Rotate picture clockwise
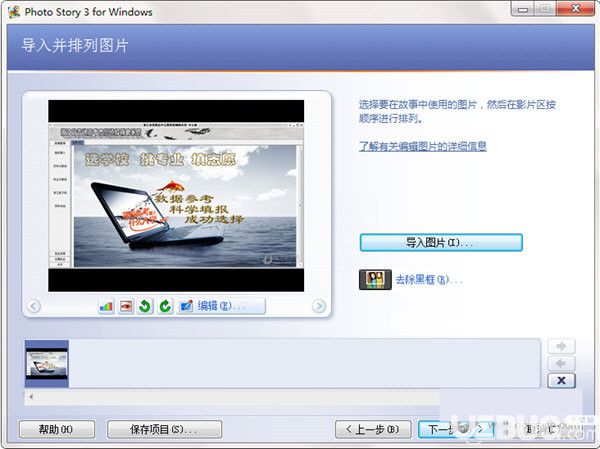Screen dimensions: 600x449 pos(165,306)
